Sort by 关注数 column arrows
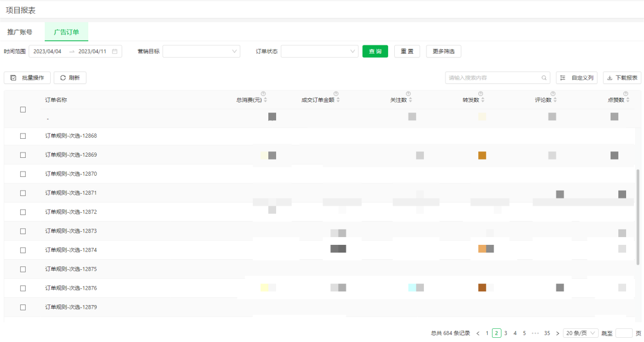Viewport: 644px width, 342px height. click(x=410, y=100)
